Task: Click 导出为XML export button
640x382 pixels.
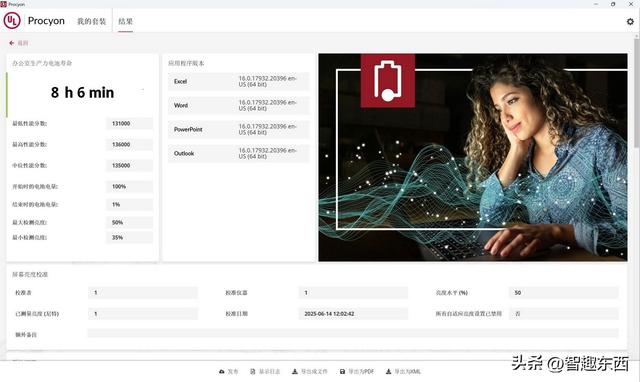Action: [403, 371]
